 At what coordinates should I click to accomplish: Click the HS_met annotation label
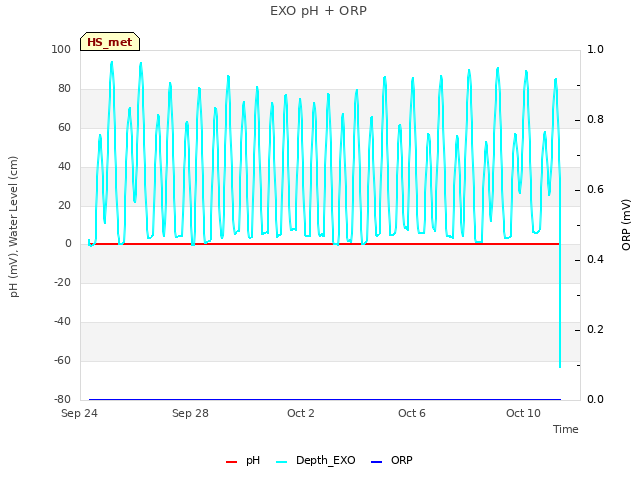click(x=110, y=42)
